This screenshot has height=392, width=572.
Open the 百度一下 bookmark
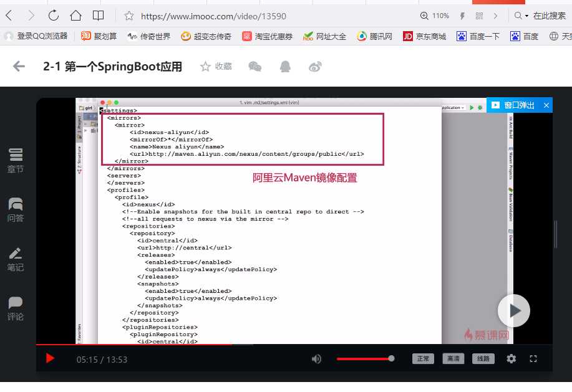pyautogui.click(x=478, y=36)
